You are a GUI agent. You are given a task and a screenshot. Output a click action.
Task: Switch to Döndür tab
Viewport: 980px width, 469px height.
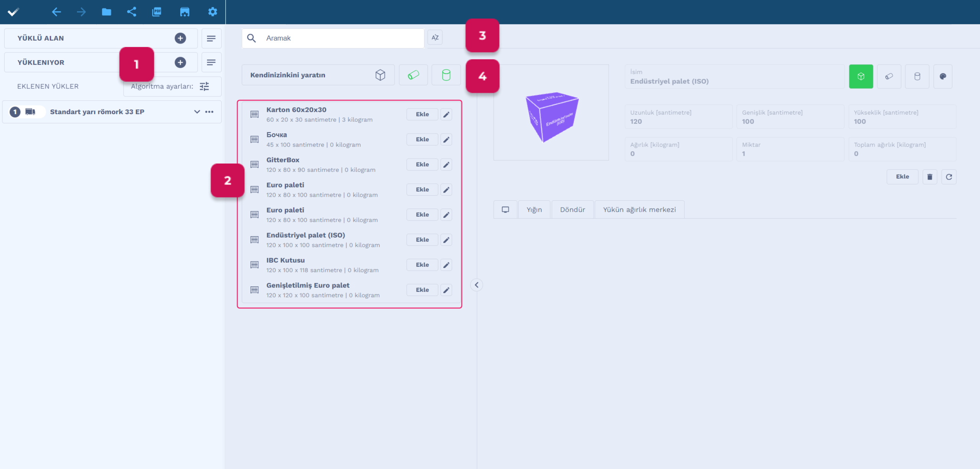(572, 210)
